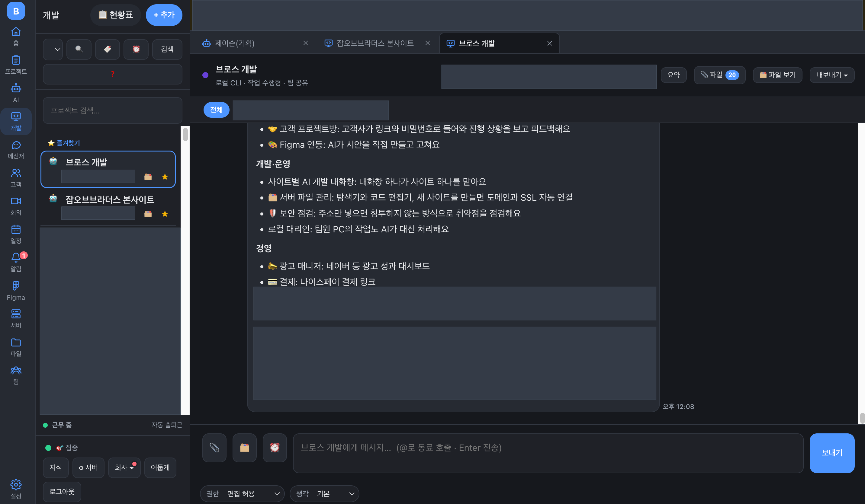Click the alarm clock icon beside message box
The height and width of the screenshot is (504, 865).
coord(275,447)
